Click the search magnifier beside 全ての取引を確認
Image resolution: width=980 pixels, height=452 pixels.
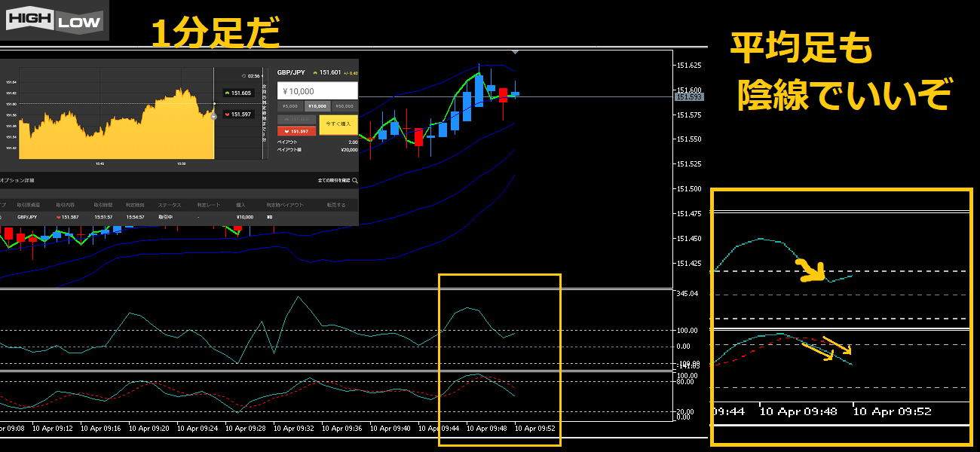tap(354, 181)
